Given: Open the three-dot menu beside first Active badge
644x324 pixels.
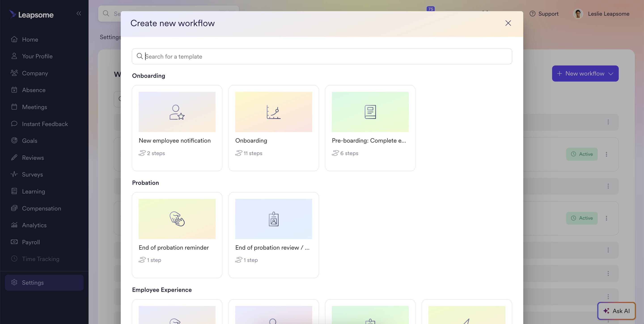Looking at the screenshot, I should [606, 154].
